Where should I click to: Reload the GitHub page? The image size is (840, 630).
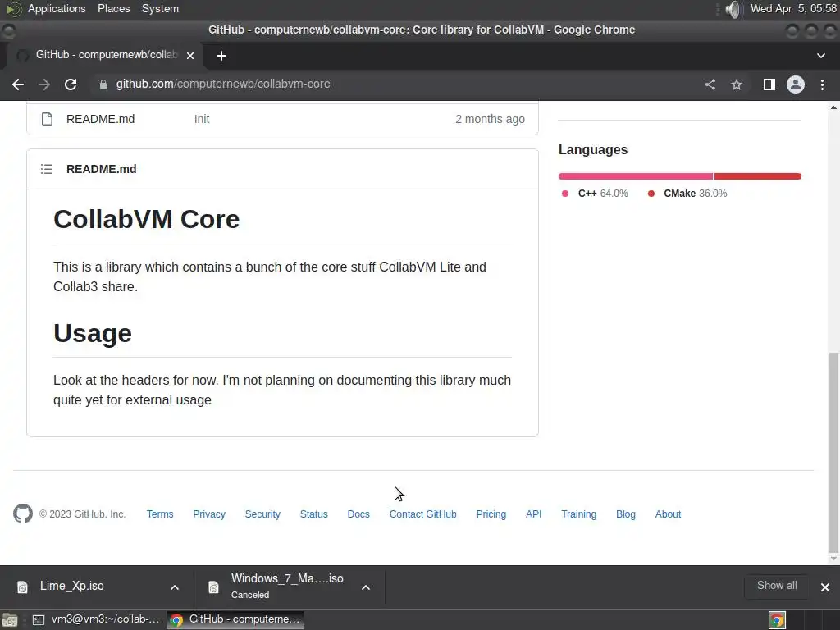[x=71, y=84]
